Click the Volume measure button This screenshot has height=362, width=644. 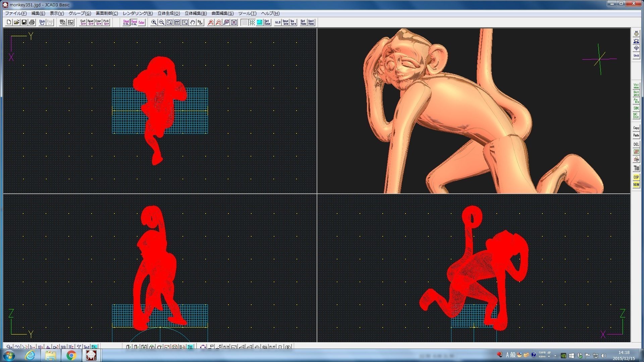click(636, 86)
